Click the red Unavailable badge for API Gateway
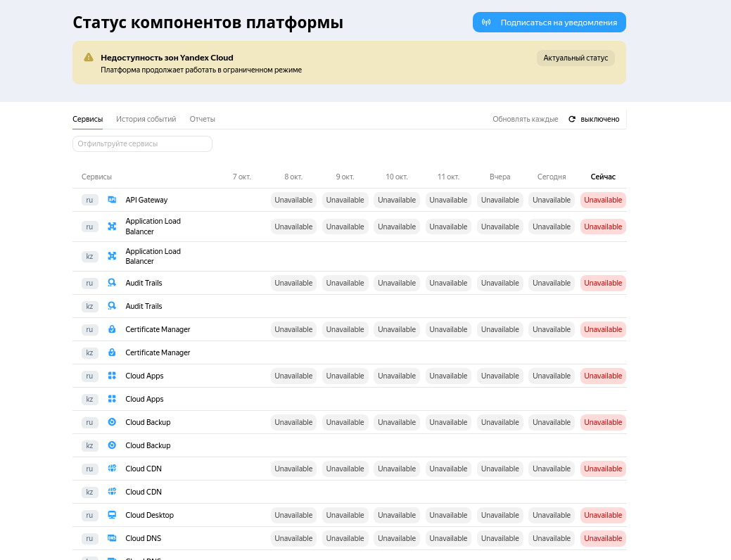This screenshot has width=731, height=560. coord(603,200)
